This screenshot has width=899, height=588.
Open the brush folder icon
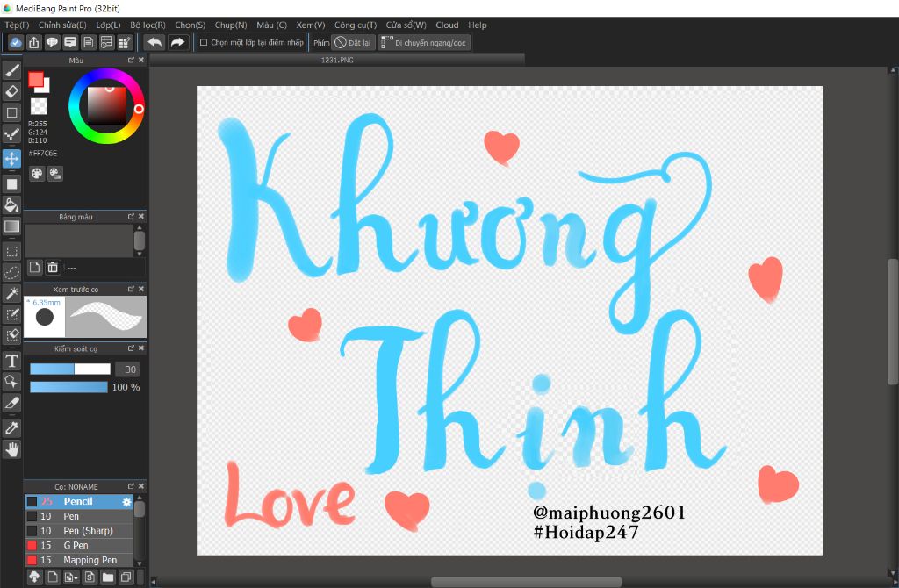tap(108, 577)
